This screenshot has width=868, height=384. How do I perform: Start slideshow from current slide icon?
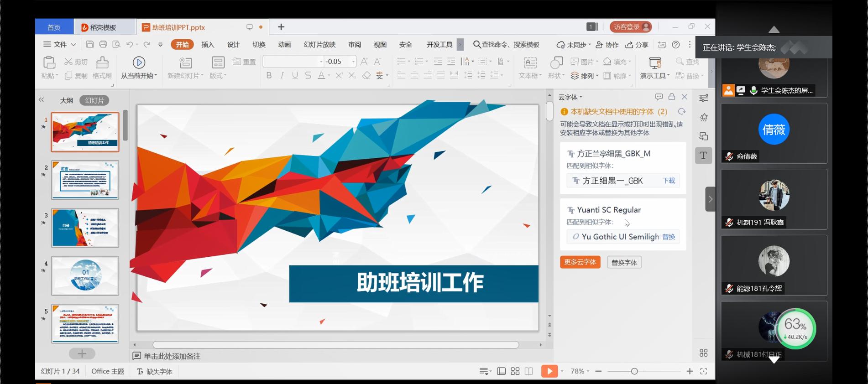click(x=139, y=62)
